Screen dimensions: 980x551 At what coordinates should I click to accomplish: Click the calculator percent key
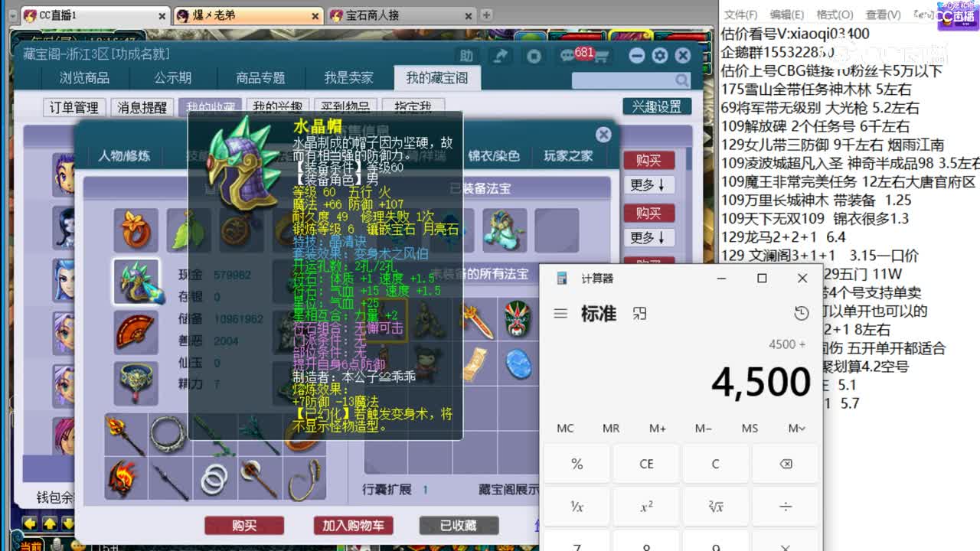[577, 464]
